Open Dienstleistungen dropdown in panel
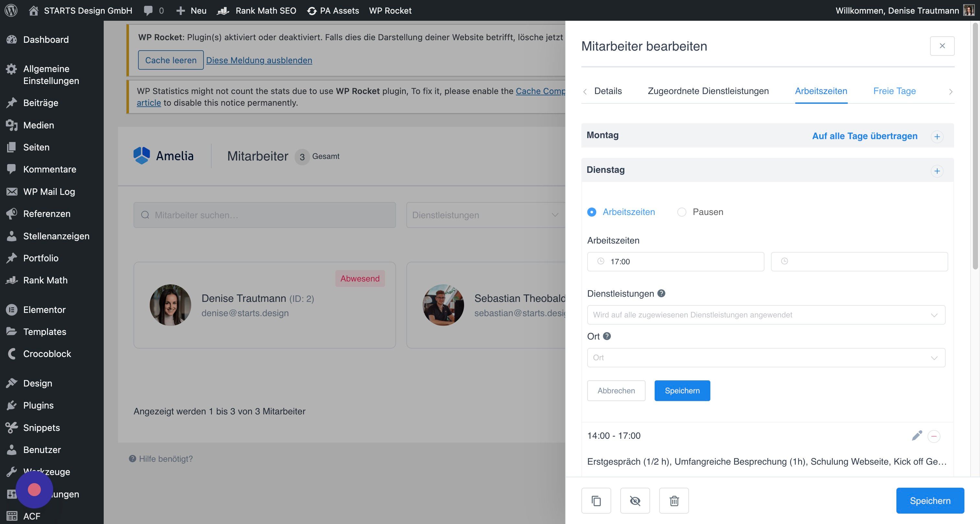 pos(766,315)
